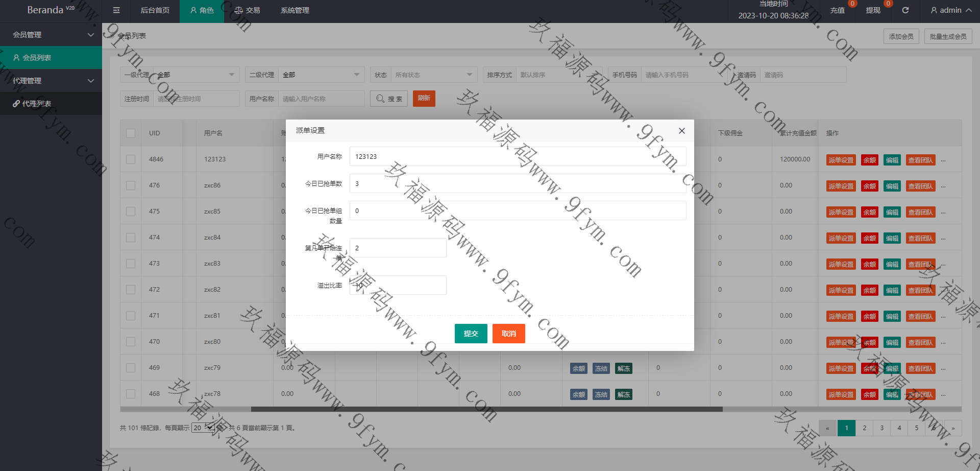
Task: Click the 交易 scale icon menu
Action: [247, 10]
